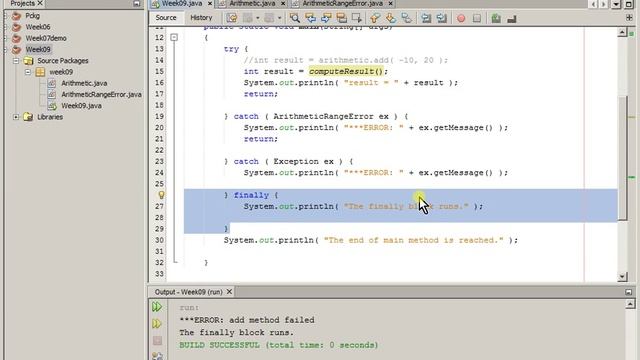Click the yellow Re-run with different parameters icon
Image resolution: width=640 pixels, height=360 pixels.
click(x=157, y=324)
